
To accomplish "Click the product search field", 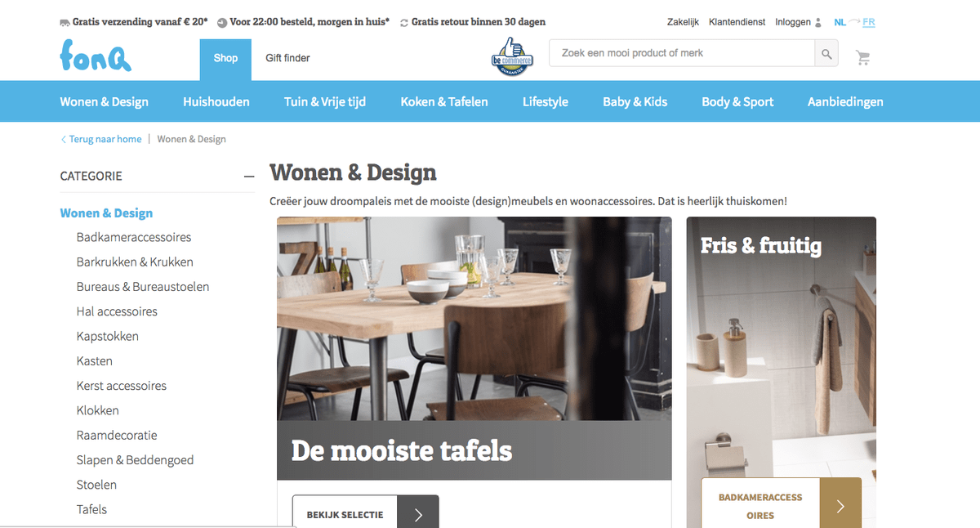I will coord(682,54).
